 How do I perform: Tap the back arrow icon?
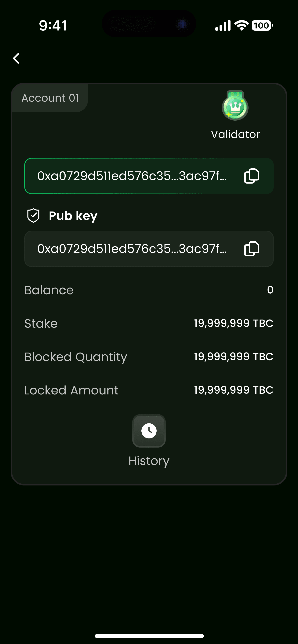[16, 58]
